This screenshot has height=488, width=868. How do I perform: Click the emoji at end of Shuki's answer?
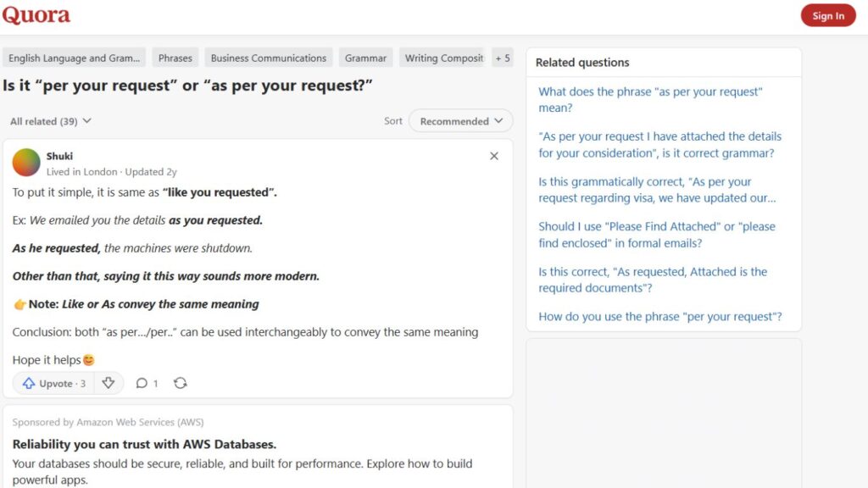89,359
